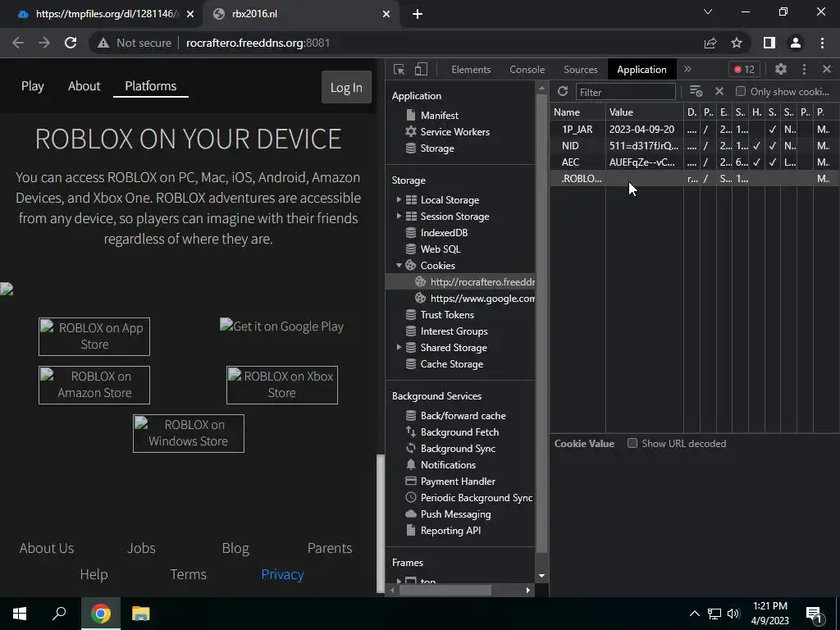Collapse the Cookies tree
The width and height of the screenshot is (840, 630).
pyautogui.click(x=399, y=265)
